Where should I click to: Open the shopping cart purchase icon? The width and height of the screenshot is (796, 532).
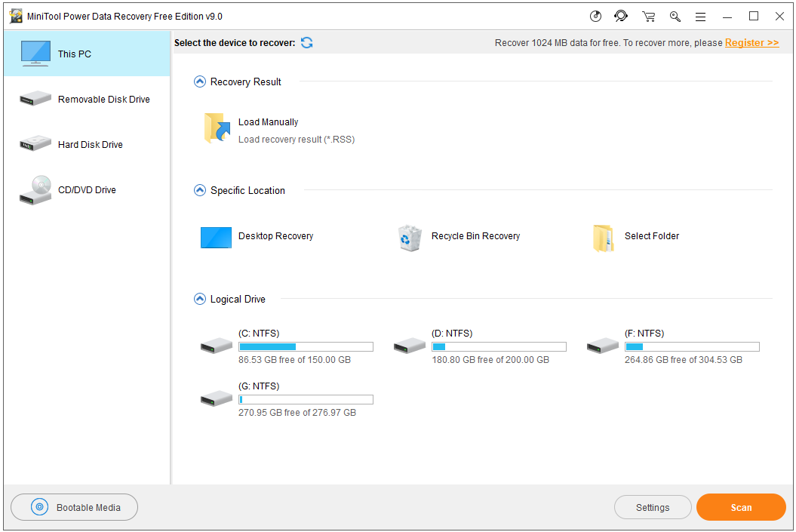(x=648, y=17)
